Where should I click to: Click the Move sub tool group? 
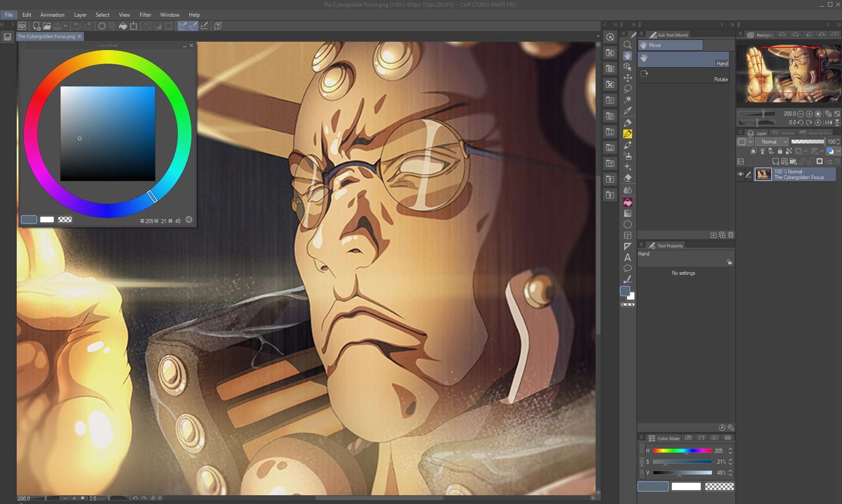[x=670, y=45]
